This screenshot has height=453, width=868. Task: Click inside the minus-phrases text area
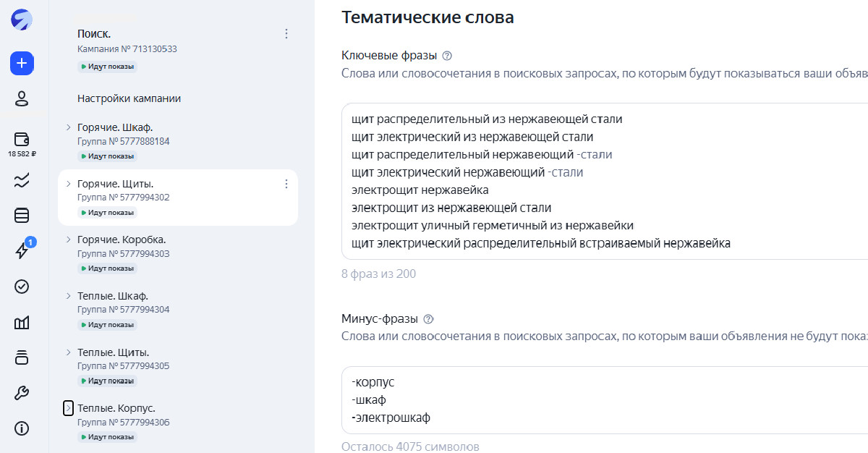[x=605, y=399]
